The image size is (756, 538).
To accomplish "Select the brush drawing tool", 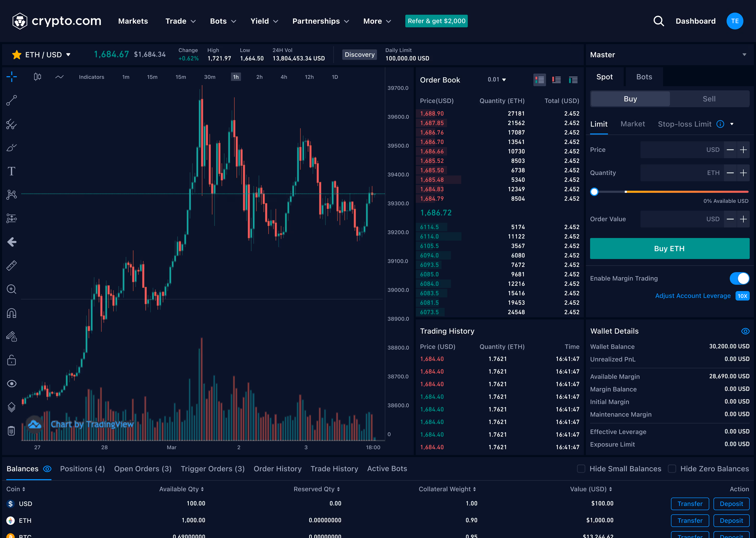I will click(12, 148).
